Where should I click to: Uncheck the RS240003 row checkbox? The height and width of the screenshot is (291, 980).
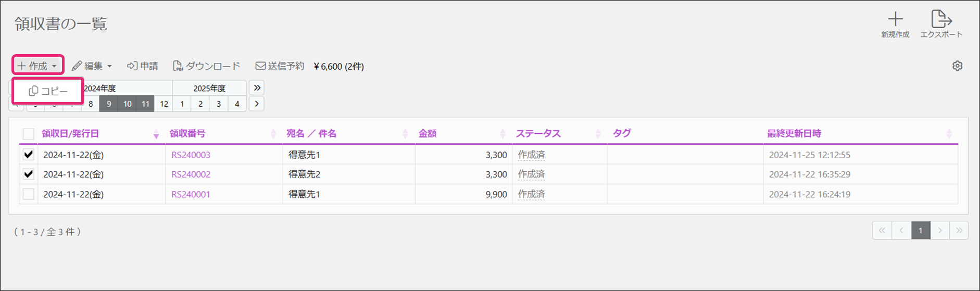click(29, 155)
